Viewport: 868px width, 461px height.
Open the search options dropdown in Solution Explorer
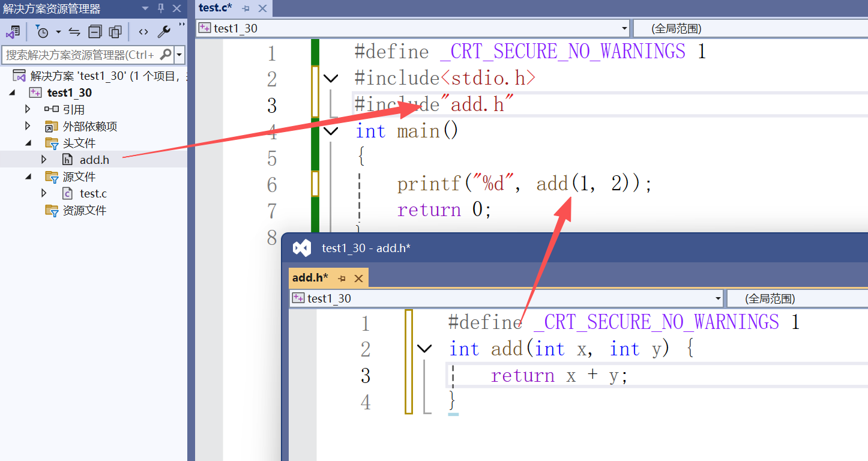pos(179,55)
